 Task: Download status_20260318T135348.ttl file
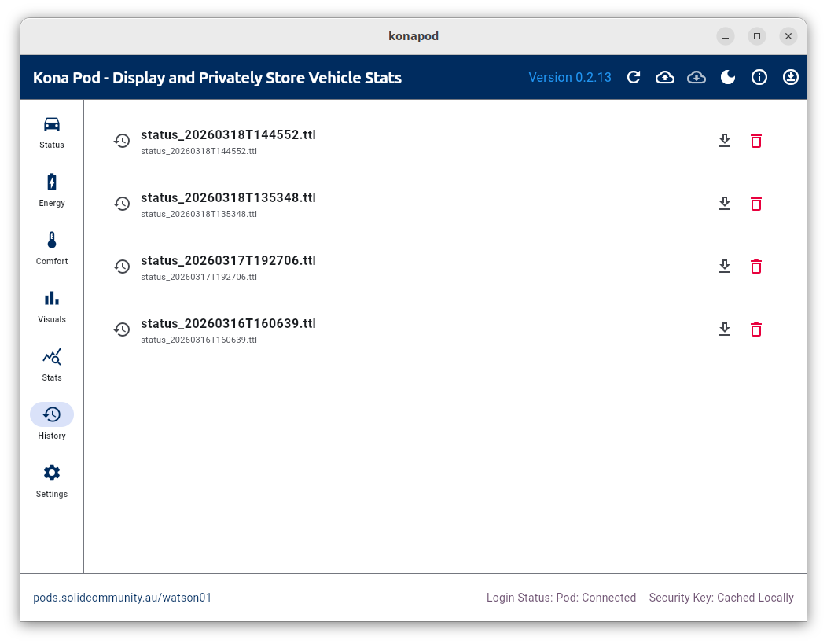tap(725, 204)
